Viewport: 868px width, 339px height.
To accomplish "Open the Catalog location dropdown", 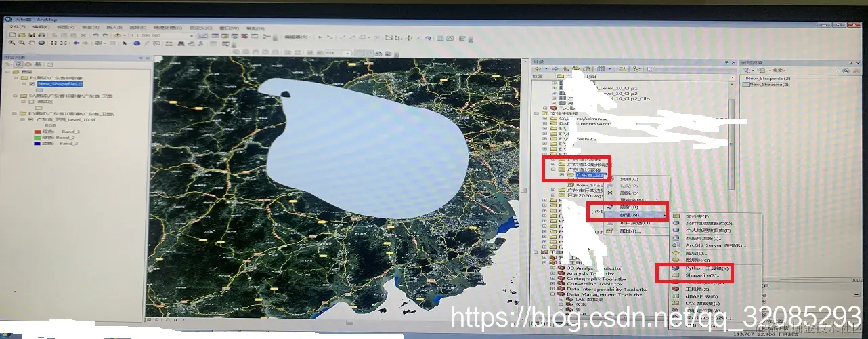I will 732,77.
